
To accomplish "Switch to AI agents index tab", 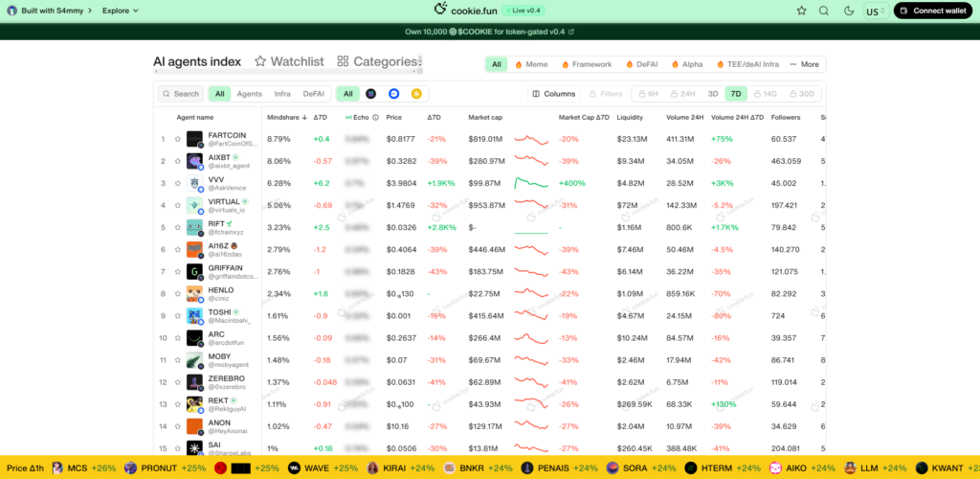I will (x=197, y=61).
